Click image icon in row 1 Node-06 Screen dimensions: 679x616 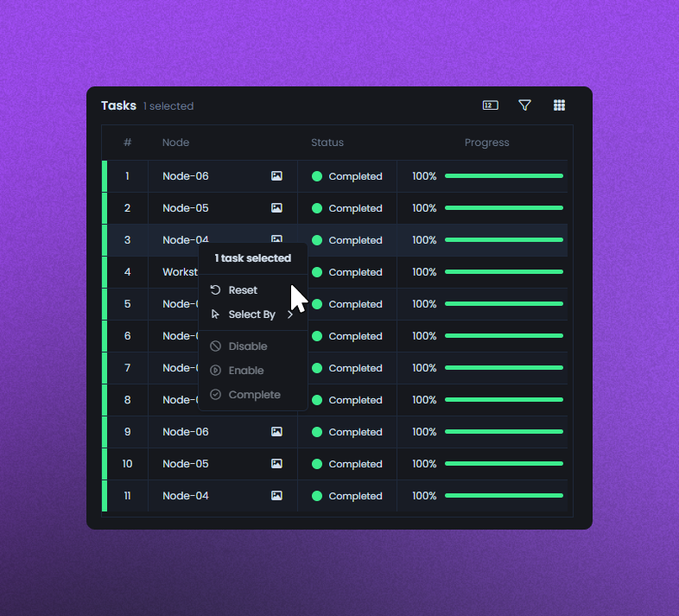276,176
